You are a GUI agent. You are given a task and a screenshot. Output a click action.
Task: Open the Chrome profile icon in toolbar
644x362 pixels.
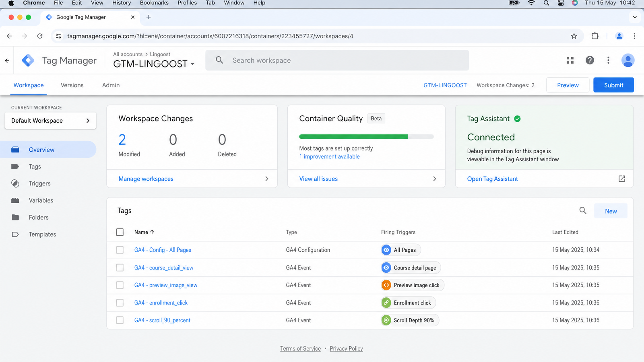tap(619, 36)
